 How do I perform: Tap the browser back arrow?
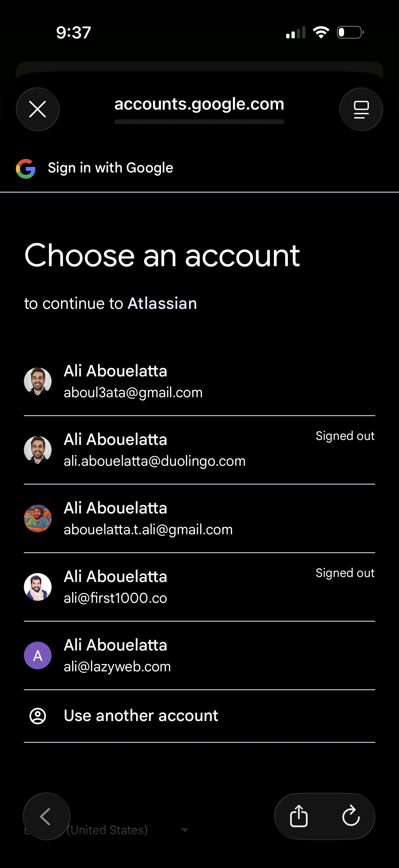pos(46,816)
